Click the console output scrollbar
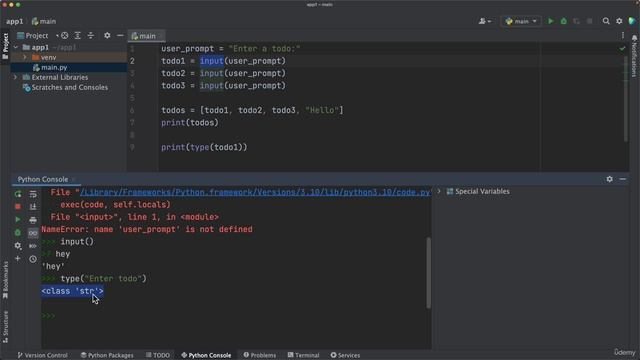Viewport: 640px width, 360px height. (x=428, y=273)
